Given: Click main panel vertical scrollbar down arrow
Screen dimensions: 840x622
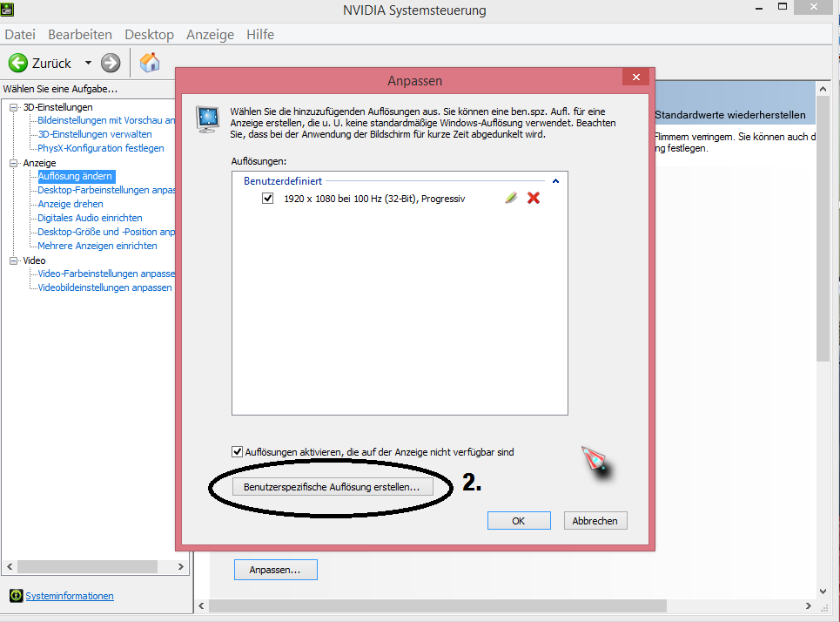Looking at the screenshot, I should point(823,592).
